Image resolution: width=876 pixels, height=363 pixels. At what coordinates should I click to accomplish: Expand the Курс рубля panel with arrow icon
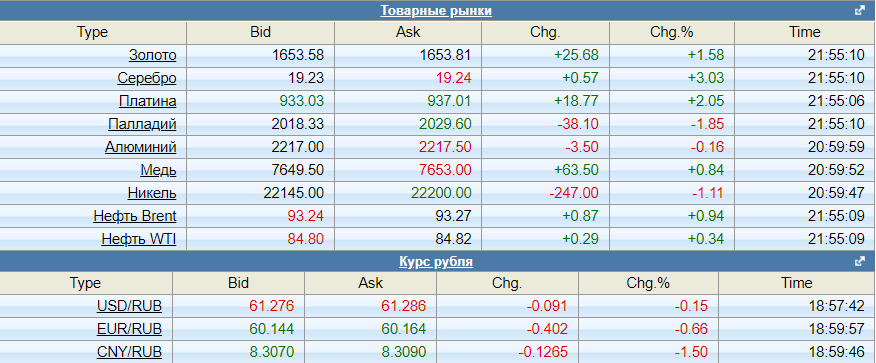click(860, 261)
